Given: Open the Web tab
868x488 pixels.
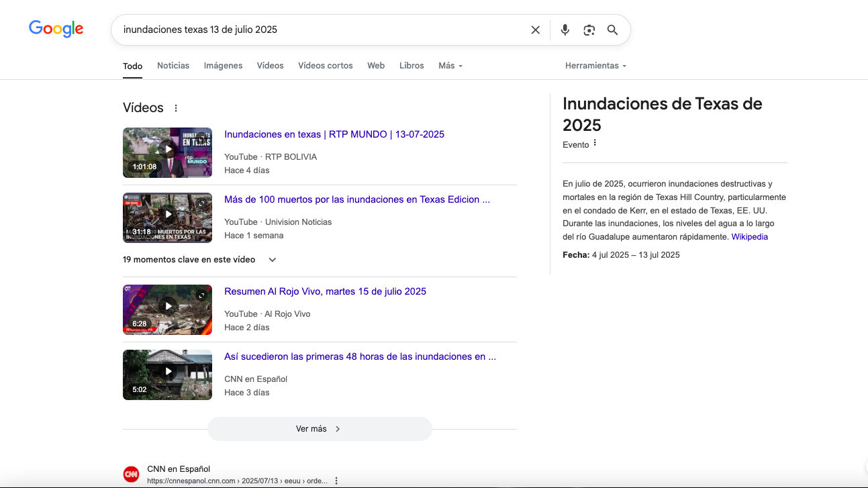Looking at the screenshot, I should point(376,66).
